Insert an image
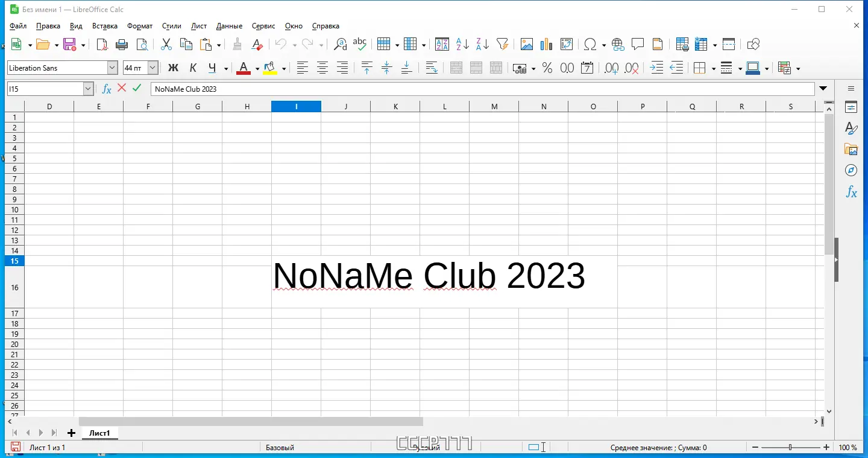 [527, 44]
